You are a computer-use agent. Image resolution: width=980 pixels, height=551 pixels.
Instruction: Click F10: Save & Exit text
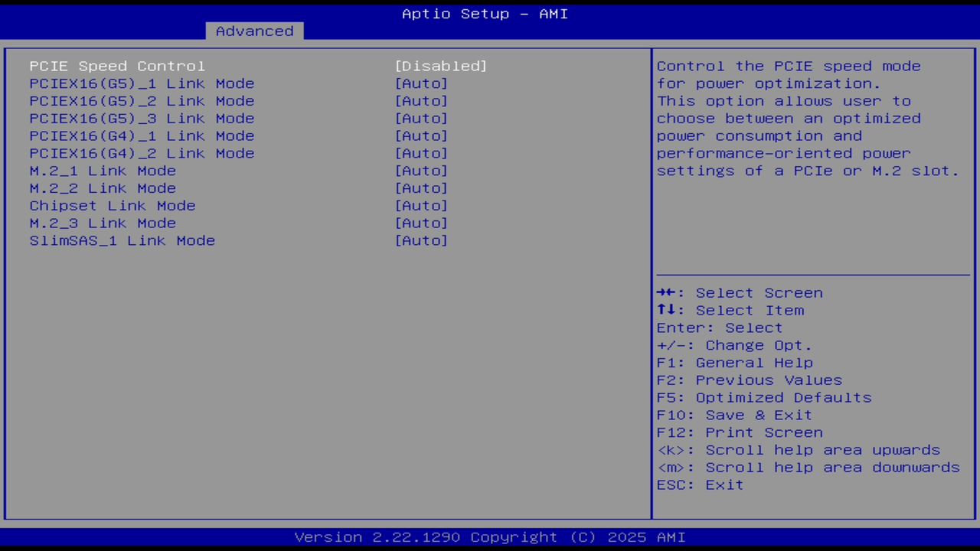(x=733, y=415)
